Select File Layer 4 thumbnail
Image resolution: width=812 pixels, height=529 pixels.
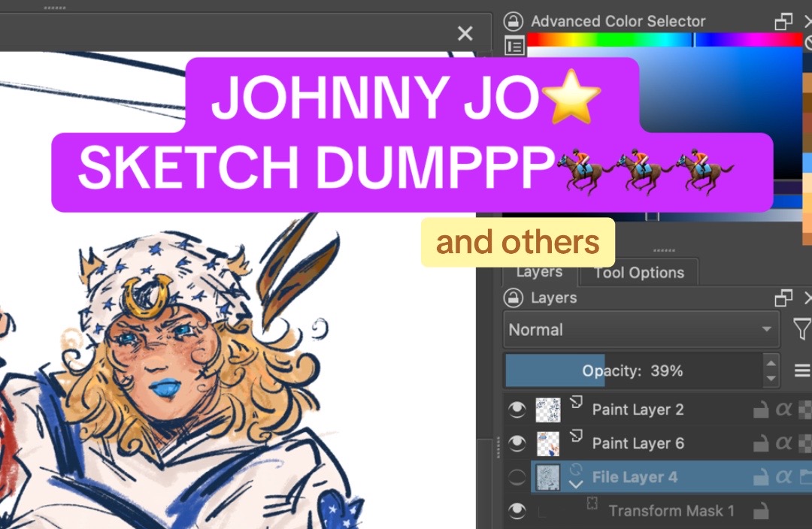(548, 477)
